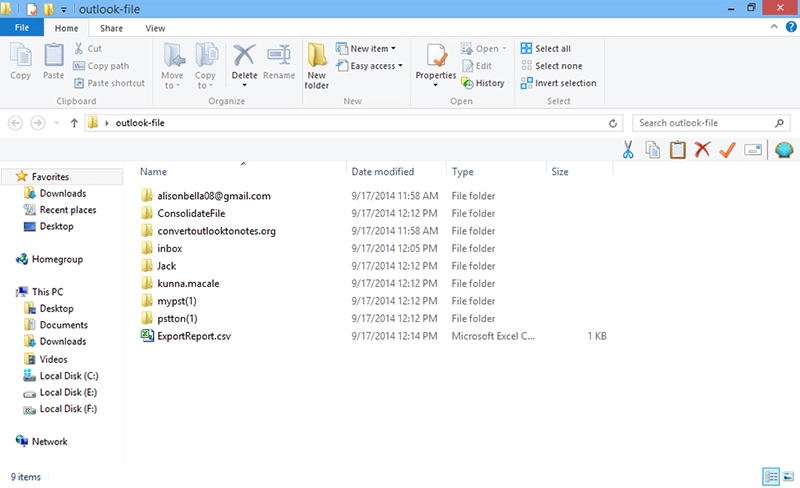Click the blue shell icon in the toolbar
The width and height of the screenshot is (800, 488).
click(x=784, y=150)
